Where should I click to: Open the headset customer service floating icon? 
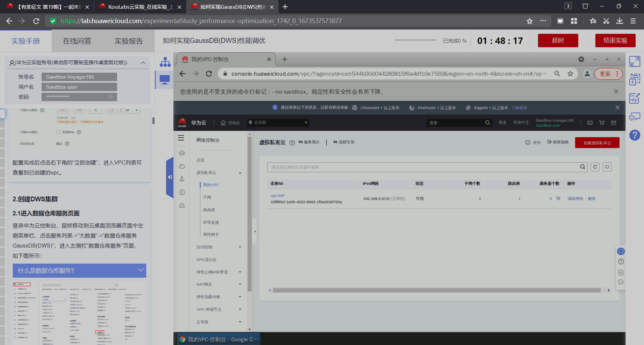coord(621,251)
